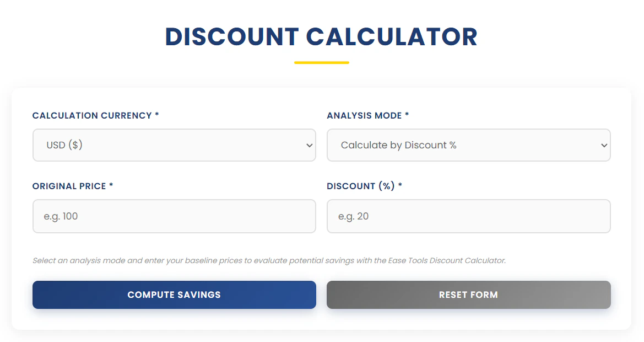Viewport: 644px width, 342px height.
Task: Click the Original Price field label
Action: pyautogui.click(x=72, y=186)
